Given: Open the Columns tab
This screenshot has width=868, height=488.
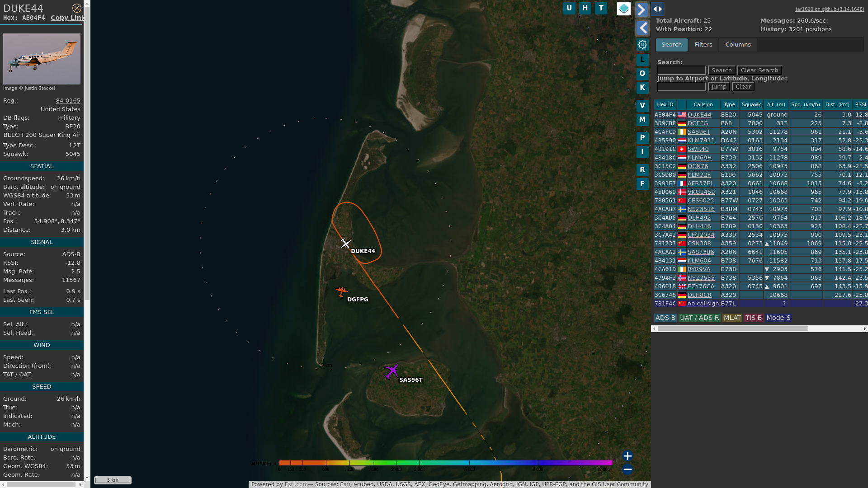Looking at the screenshot, I should (x=738, y=45).
